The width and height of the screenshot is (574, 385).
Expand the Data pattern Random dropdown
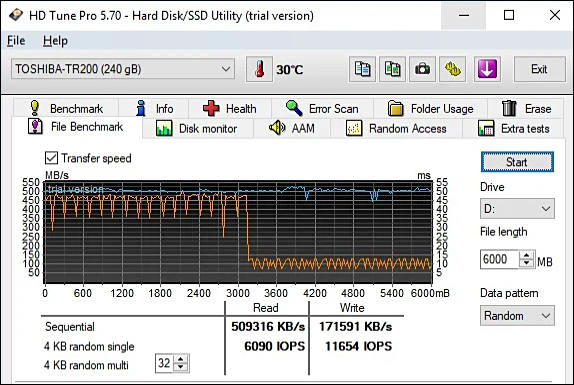pos(517,315)
